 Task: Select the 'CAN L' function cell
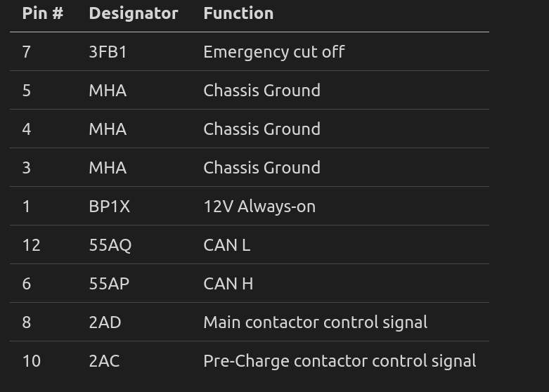click(226, 245)
